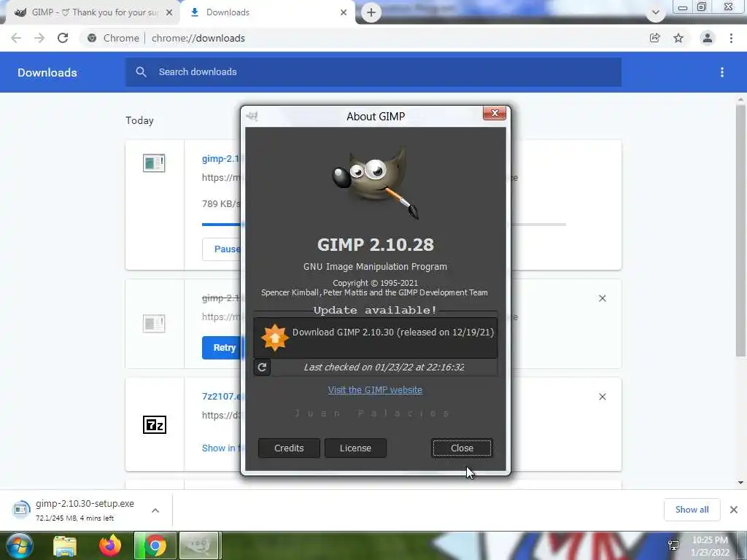Click the search magnifier icon in Downloads
The height and width of the screenshot is (560, 747).
click(x=141, y=72)
